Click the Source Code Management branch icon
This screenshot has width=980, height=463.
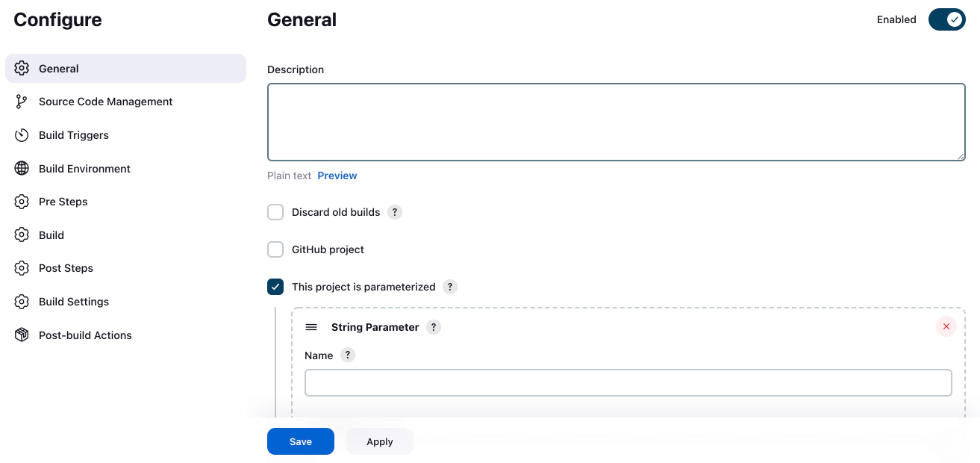[x=22, y=102]
